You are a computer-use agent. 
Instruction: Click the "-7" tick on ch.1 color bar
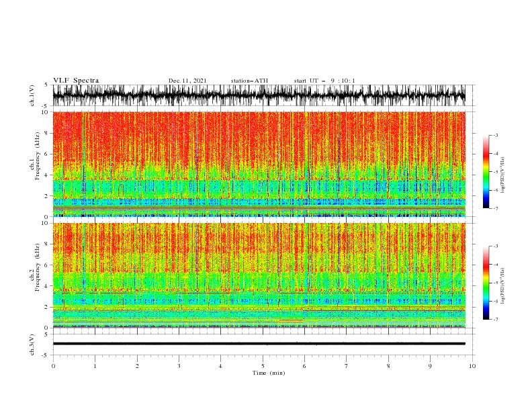495,209
